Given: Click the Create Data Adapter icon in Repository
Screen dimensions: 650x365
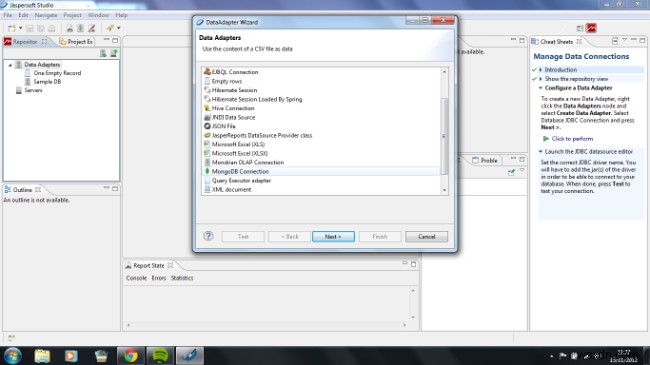Looking at the screenshot, I should coord(103,54).
